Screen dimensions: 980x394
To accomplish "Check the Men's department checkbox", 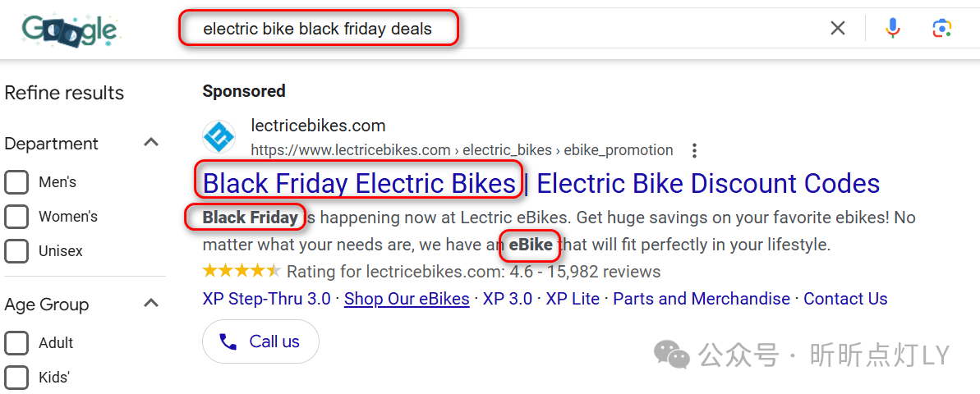I will (16, 182).
